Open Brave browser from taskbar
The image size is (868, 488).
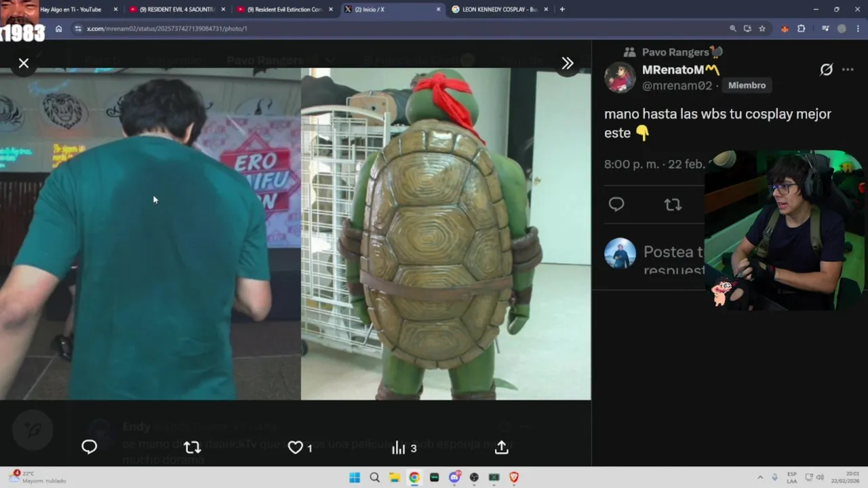click(x=514, y=477)
